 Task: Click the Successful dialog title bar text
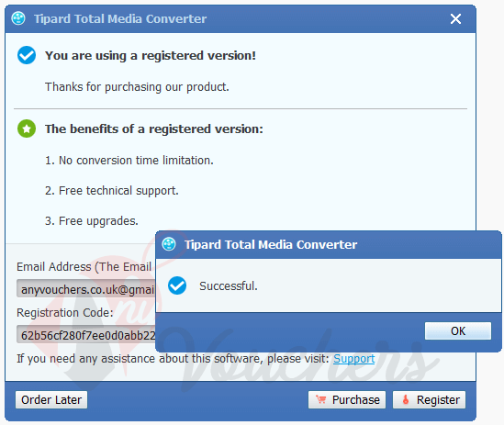pyautogui.click(x=271, y=245)
